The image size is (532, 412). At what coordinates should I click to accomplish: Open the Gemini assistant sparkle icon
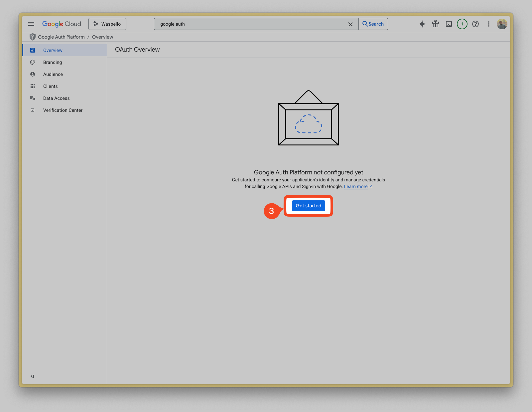422,24
